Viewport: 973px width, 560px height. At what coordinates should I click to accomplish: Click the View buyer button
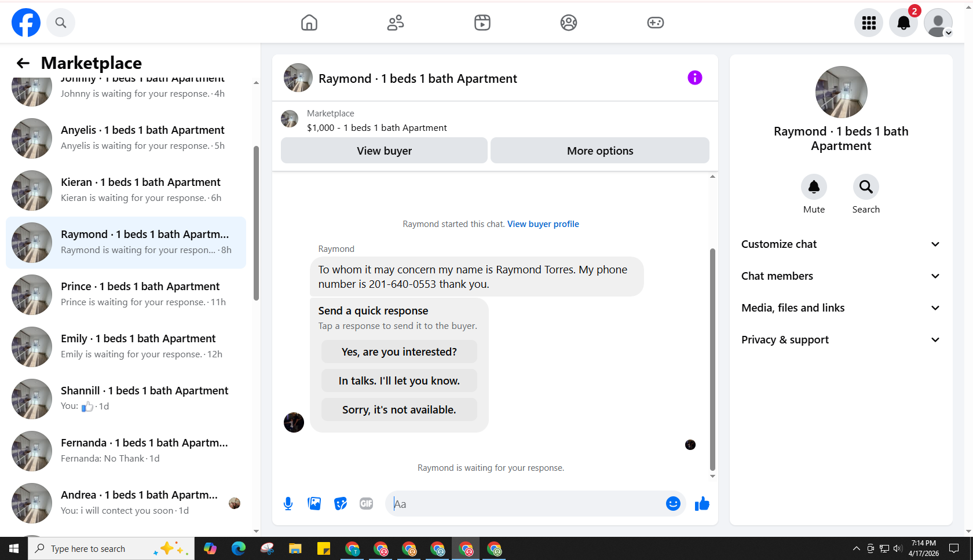[x=384, y=151]
